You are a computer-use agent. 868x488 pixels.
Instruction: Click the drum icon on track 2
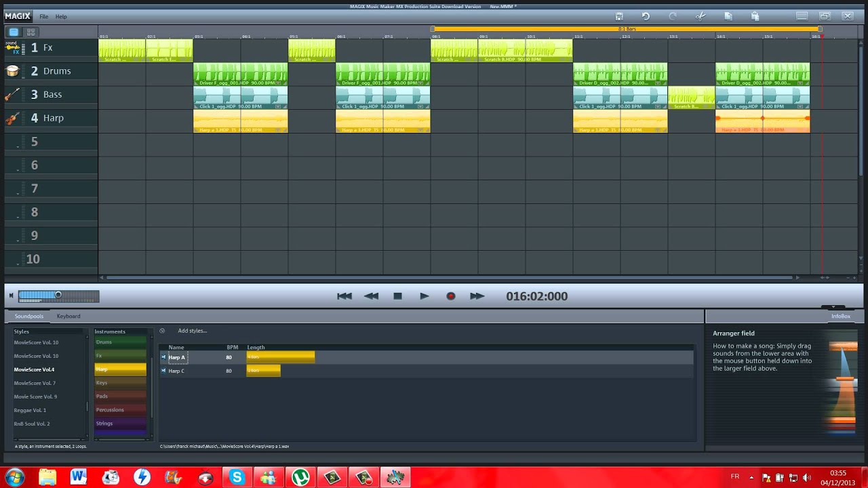pos(13,70)
